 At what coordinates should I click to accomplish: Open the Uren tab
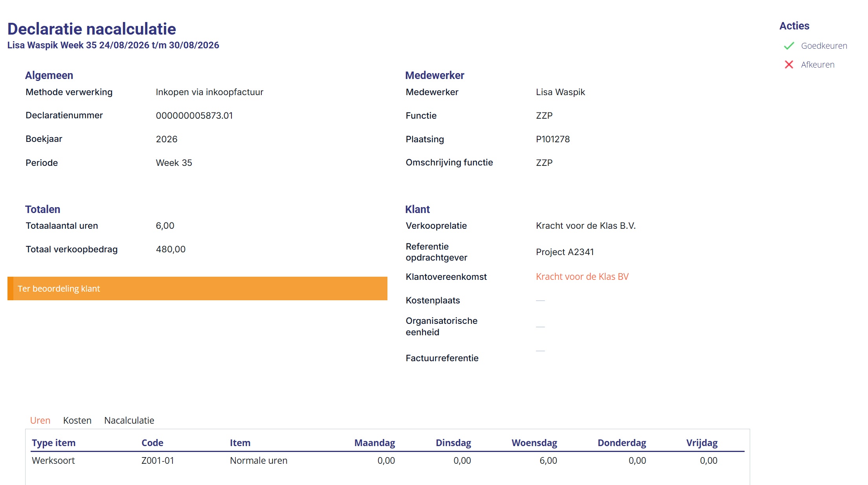click(40, 420)
